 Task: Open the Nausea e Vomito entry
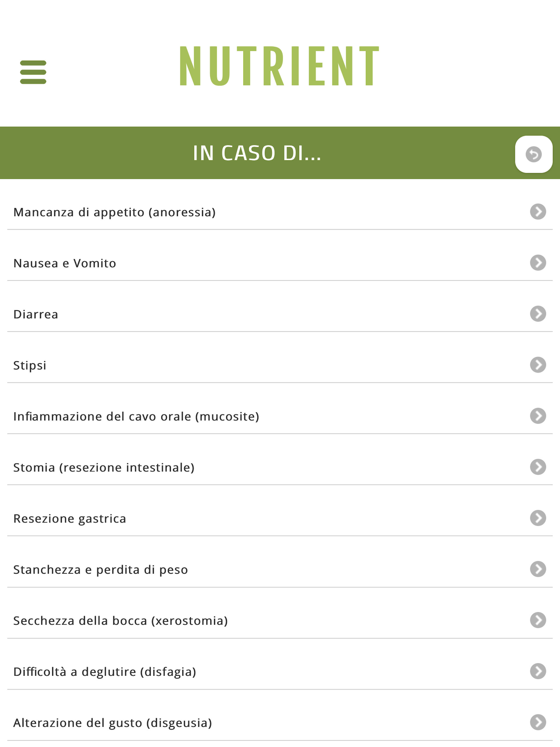coord(280,263)
